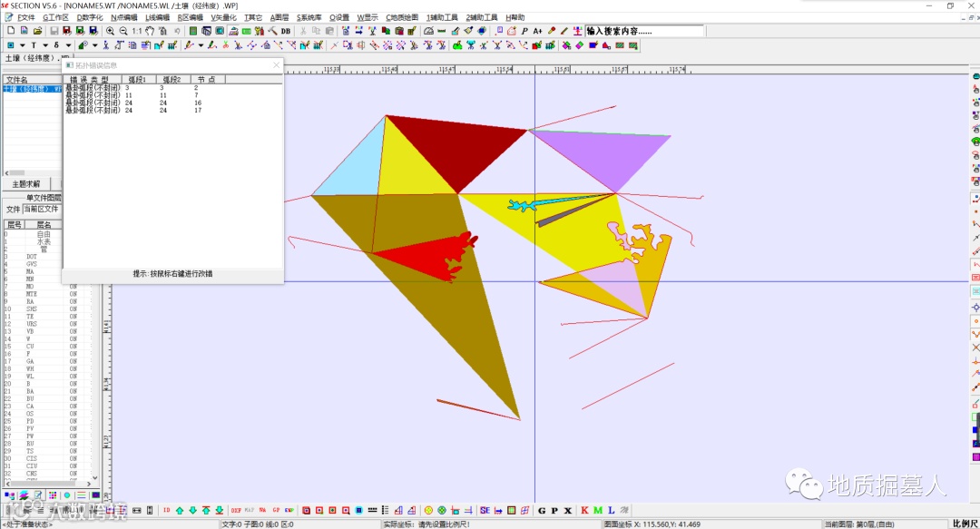The image size is (980, 529).
Task: Open dropdown arrow beside the line pencil tool
Action: coord(201,45)
